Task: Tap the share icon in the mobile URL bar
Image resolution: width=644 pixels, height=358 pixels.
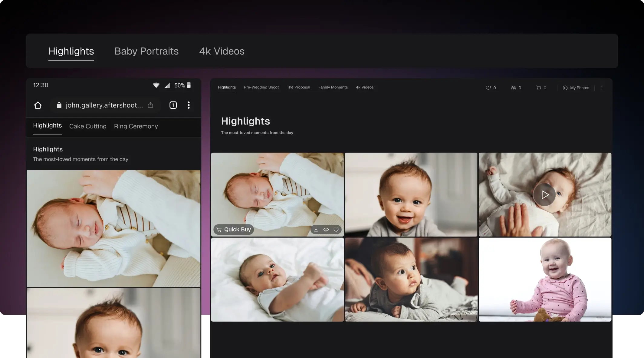Action: point(150,105)
